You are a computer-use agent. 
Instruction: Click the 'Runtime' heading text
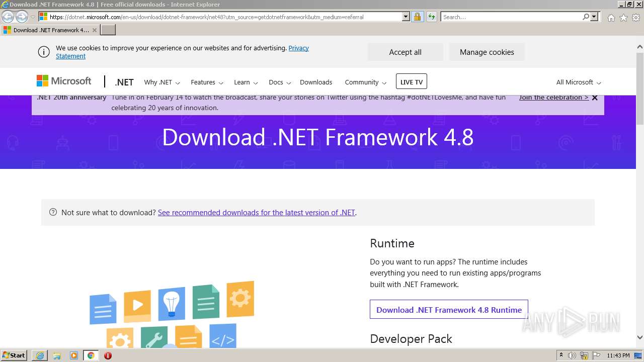point(392,243)
